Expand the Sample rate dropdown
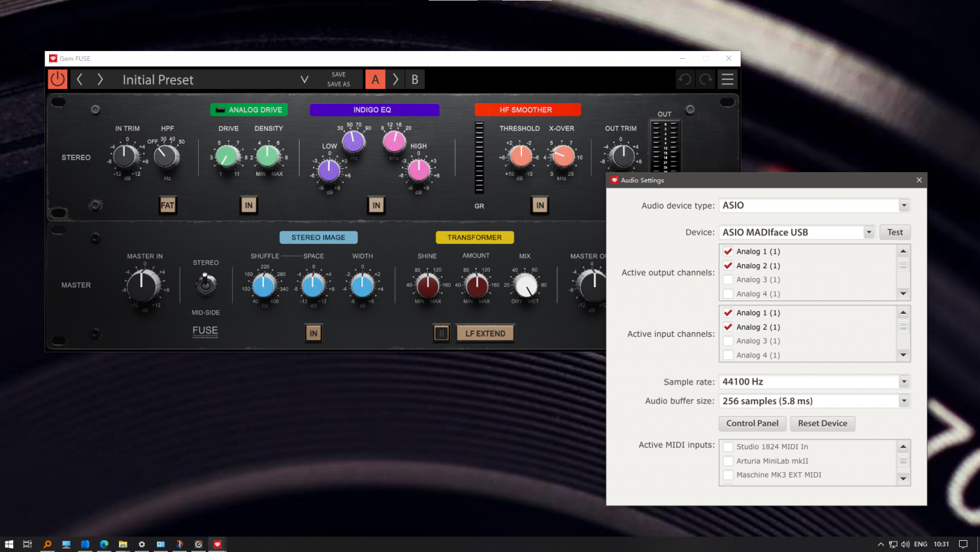The image size is (980, 552). (904, 382)
